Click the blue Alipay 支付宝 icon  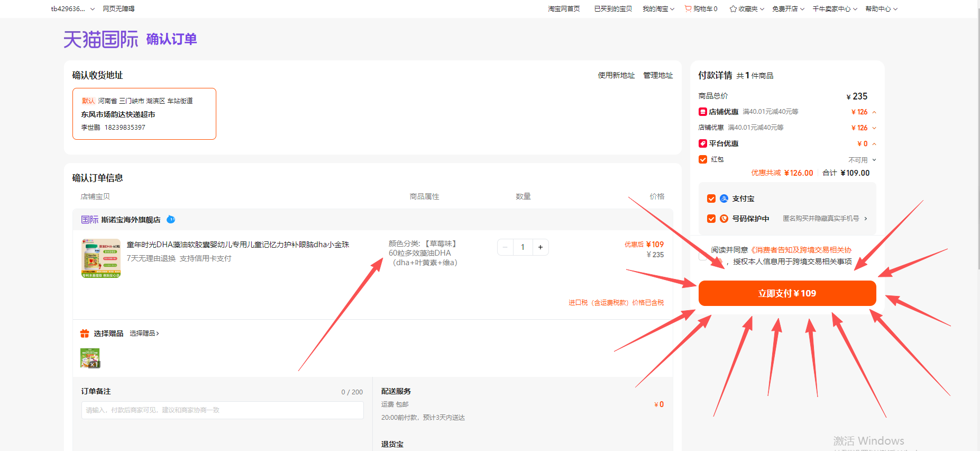[724, 199]
